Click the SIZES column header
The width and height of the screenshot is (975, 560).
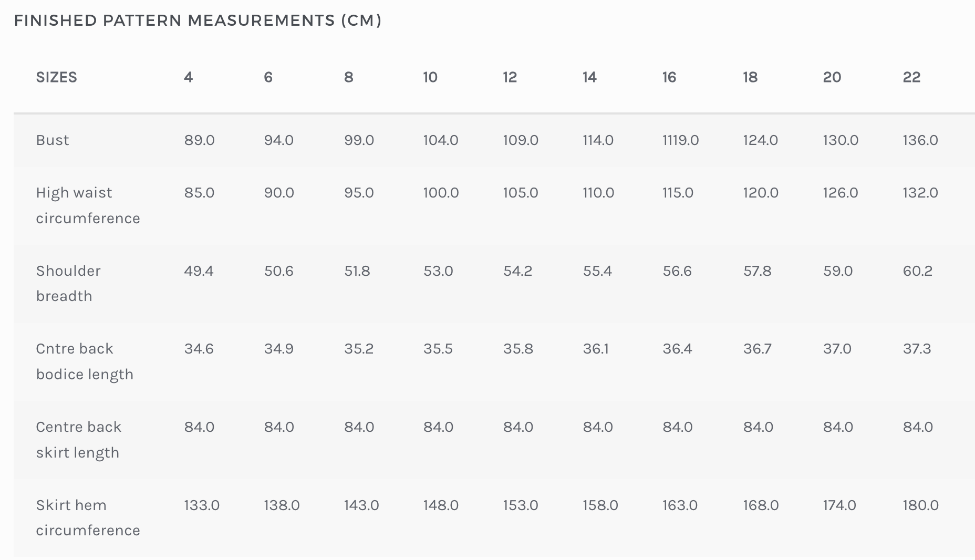click(x=56, y=77)
